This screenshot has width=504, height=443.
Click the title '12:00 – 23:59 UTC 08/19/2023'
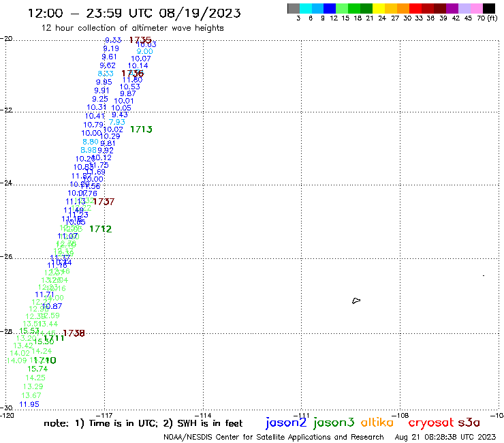pyautogui.click(x=134, y=13)
